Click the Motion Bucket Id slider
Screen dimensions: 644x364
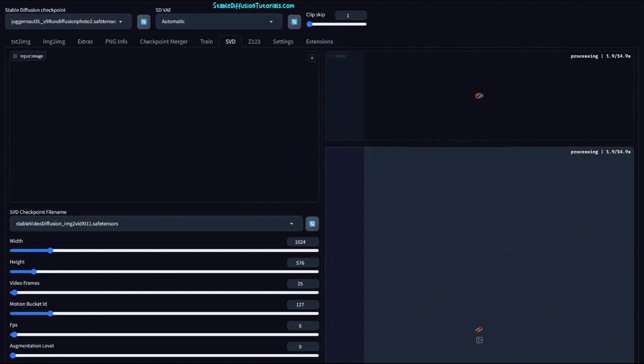point(164,313)
